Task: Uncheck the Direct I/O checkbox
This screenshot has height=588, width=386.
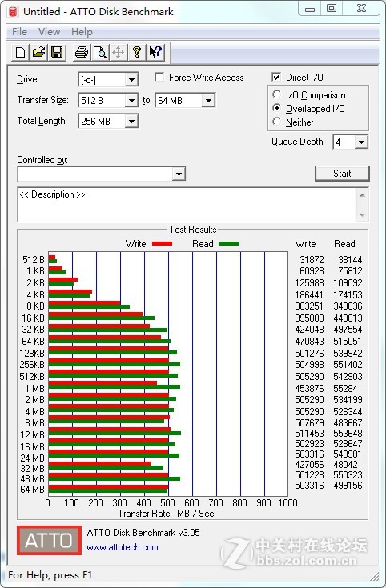Action: click(x=276, y=78)
